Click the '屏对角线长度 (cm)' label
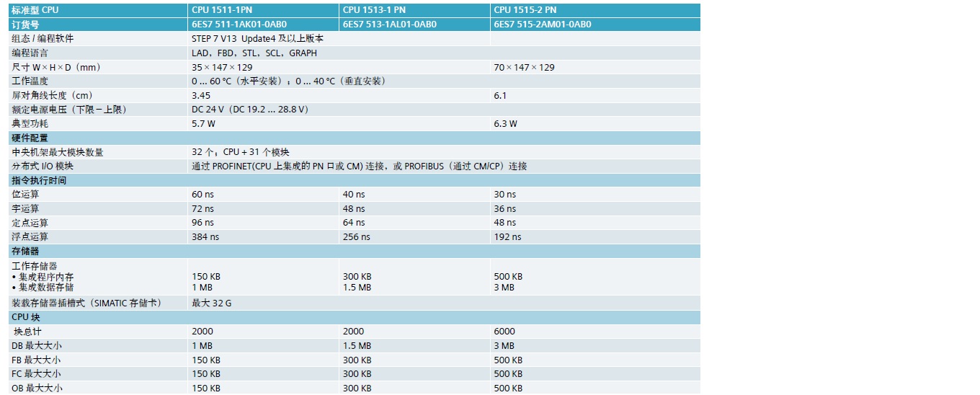 click(x=52, y=95)
